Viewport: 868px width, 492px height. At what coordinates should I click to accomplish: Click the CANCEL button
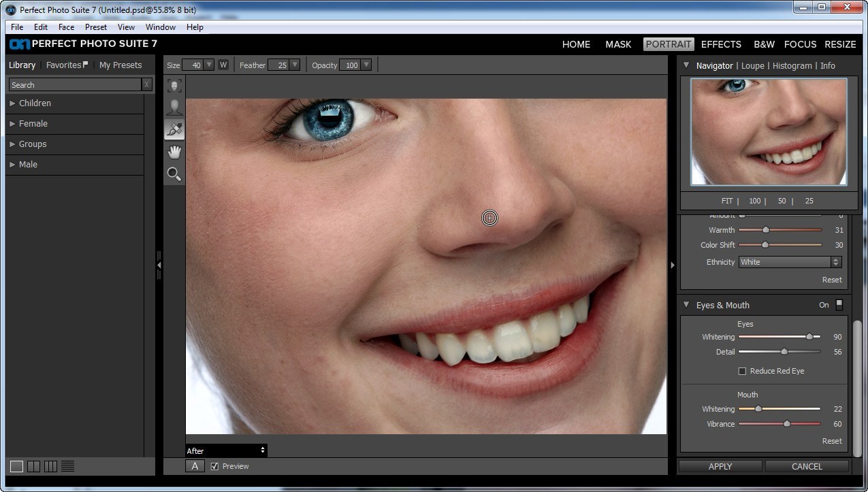tap(807, 466)
